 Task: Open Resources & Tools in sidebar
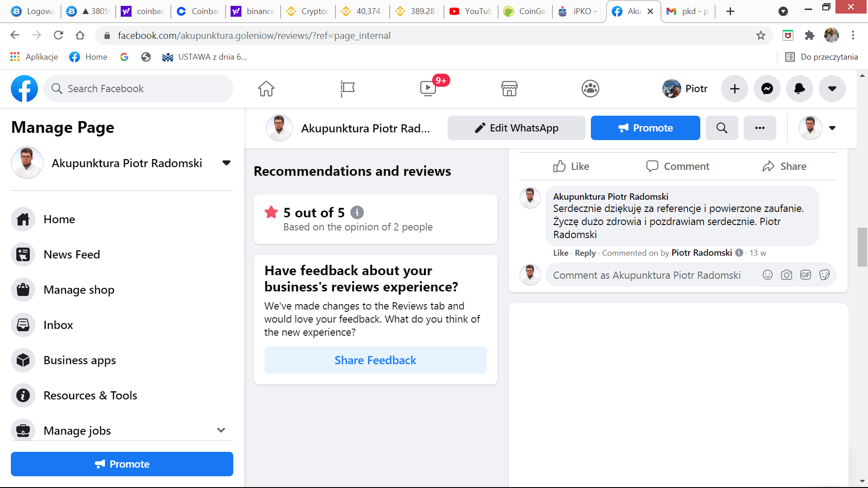[x=122, y=395]
